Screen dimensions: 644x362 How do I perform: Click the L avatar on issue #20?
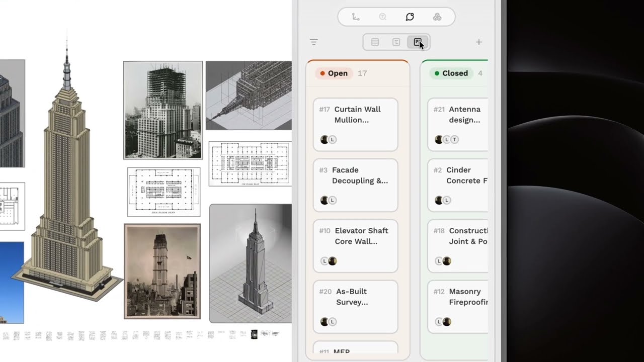[x=332, y=322]
